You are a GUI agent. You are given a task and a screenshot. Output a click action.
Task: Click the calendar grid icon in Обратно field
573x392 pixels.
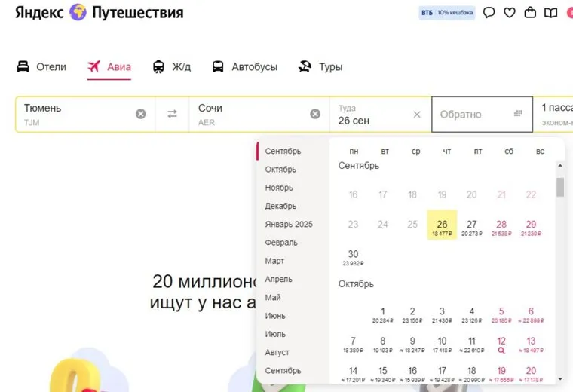518,114
